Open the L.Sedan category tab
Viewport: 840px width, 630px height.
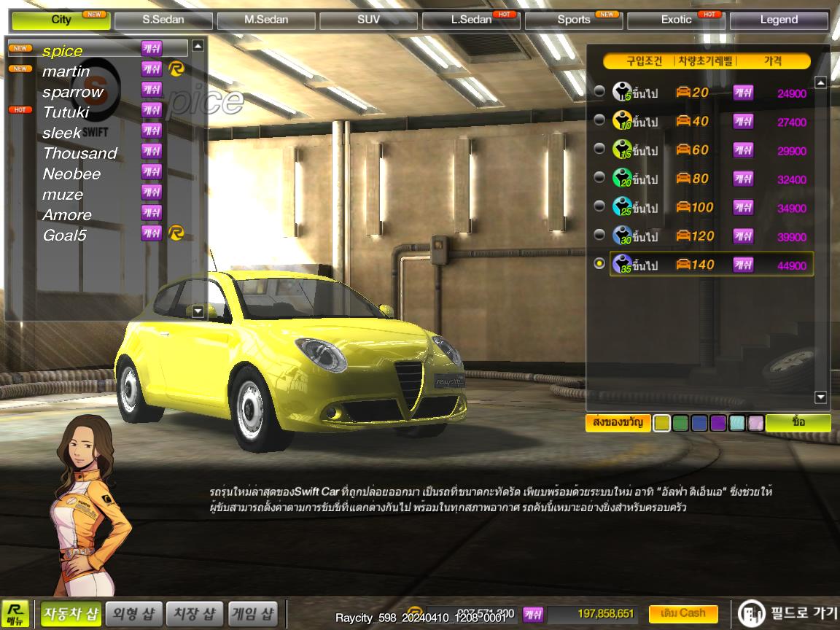point(471,20)
